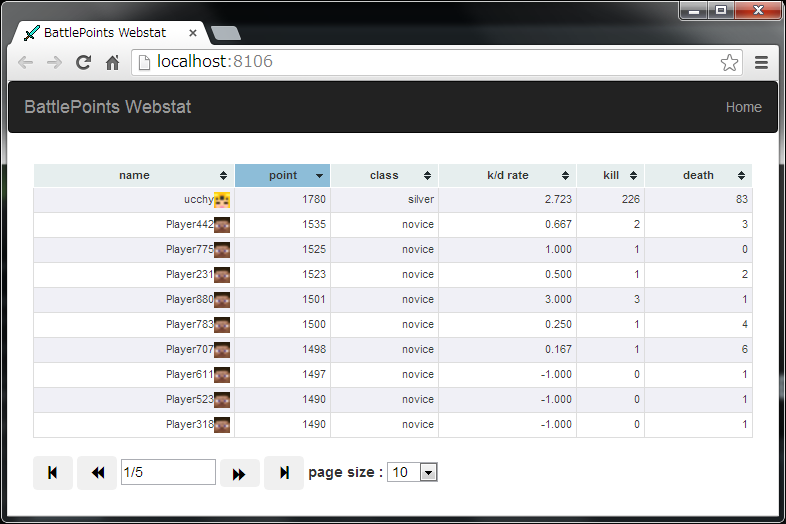Screen dimensions: 786x524
Task: Click Player442's avatar head icon
Action: (222, 225)
